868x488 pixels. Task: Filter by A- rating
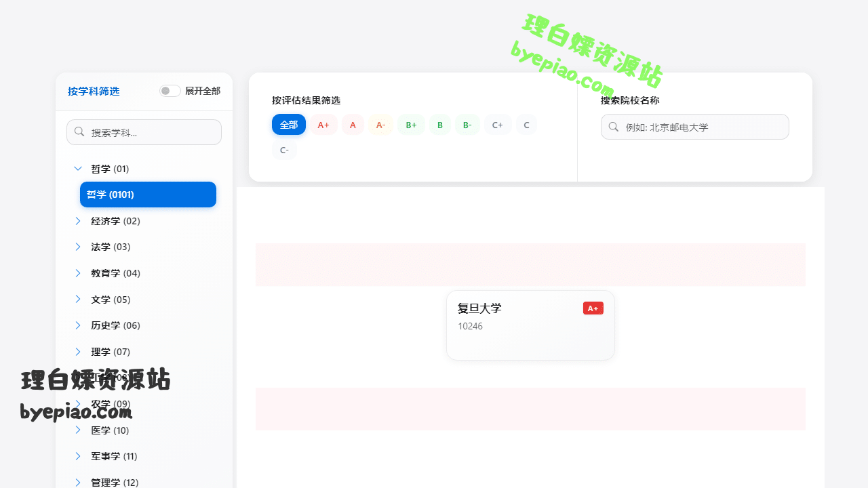[x=380, y=125]
